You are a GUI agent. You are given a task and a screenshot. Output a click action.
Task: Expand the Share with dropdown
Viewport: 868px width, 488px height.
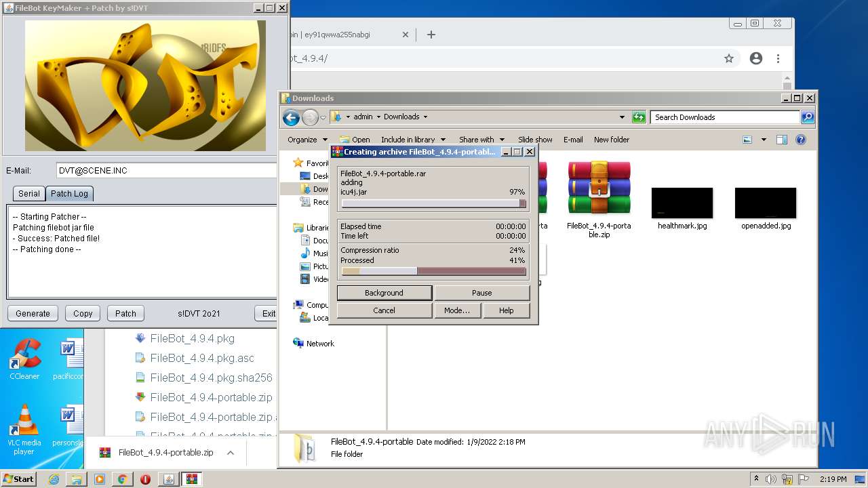[x=481, y=140]
